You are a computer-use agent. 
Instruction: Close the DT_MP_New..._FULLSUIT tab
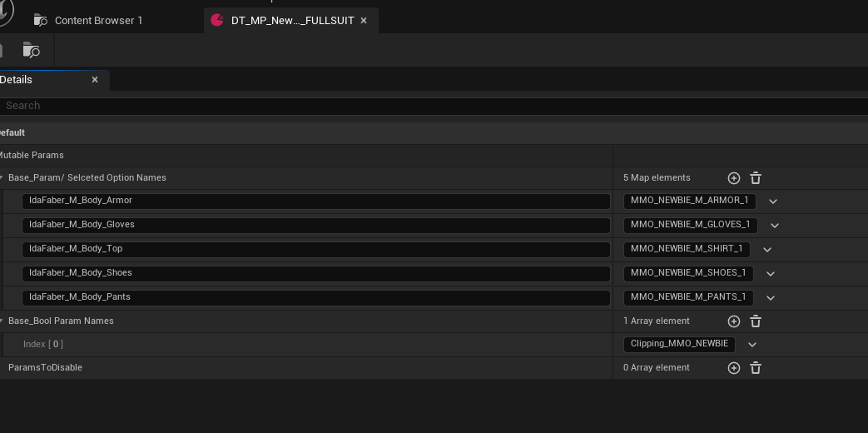pos(364,21)
